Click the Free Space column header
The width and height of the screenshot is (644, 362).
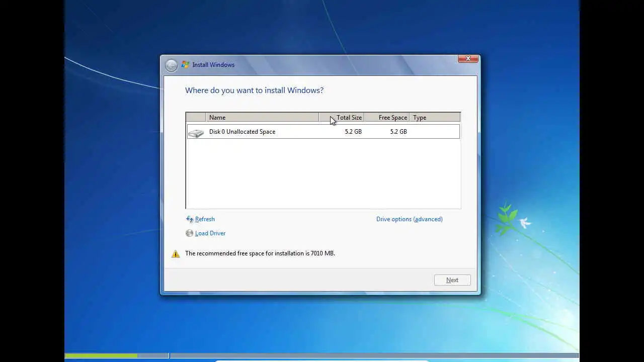click(387, 118)
